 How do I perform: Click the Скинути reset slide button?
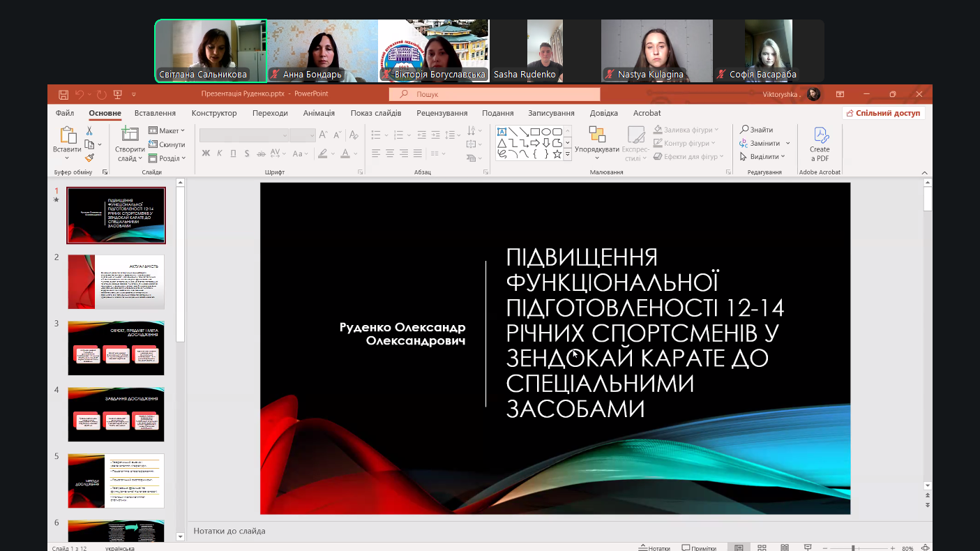tap(167, 144)
